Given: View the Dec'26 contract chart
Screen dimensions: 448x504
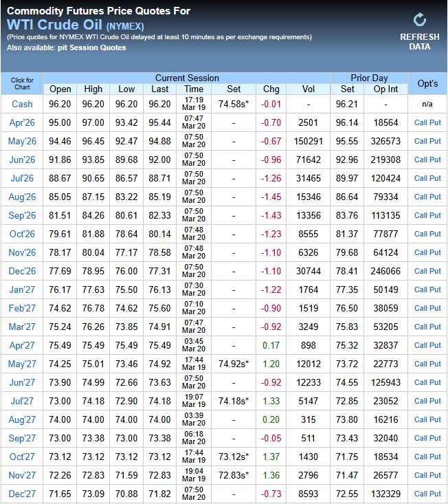Looking at the screenshot, I should click(22, 271).
